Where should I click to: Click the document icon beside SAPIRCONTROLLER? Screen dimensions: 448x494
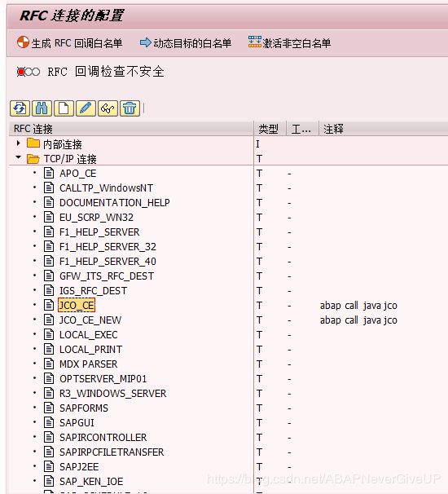tap(49, 437)
